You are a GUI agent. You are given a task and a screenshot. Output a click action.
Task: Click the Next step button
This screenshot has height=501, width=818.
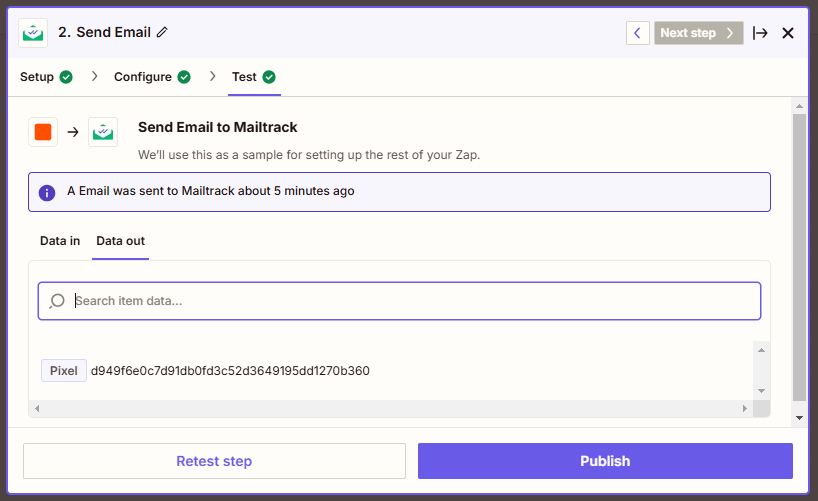699,33
